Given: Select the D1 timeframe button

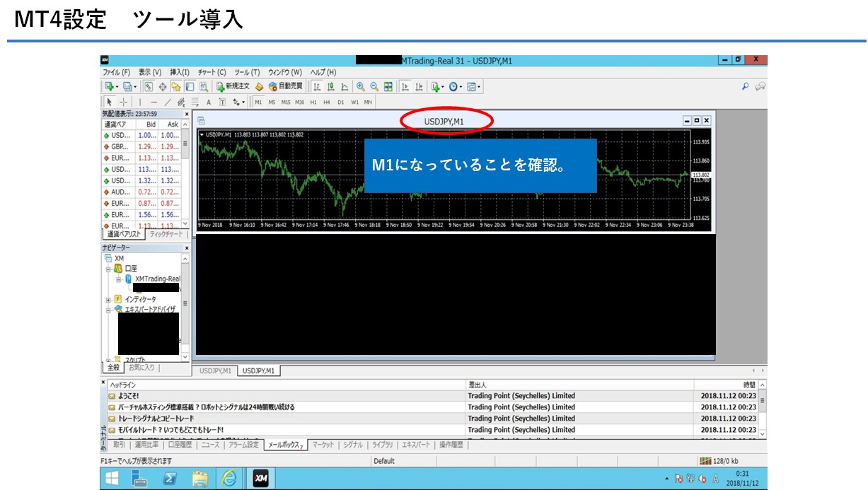Looking at the screenshot, I should click(340, 102).
